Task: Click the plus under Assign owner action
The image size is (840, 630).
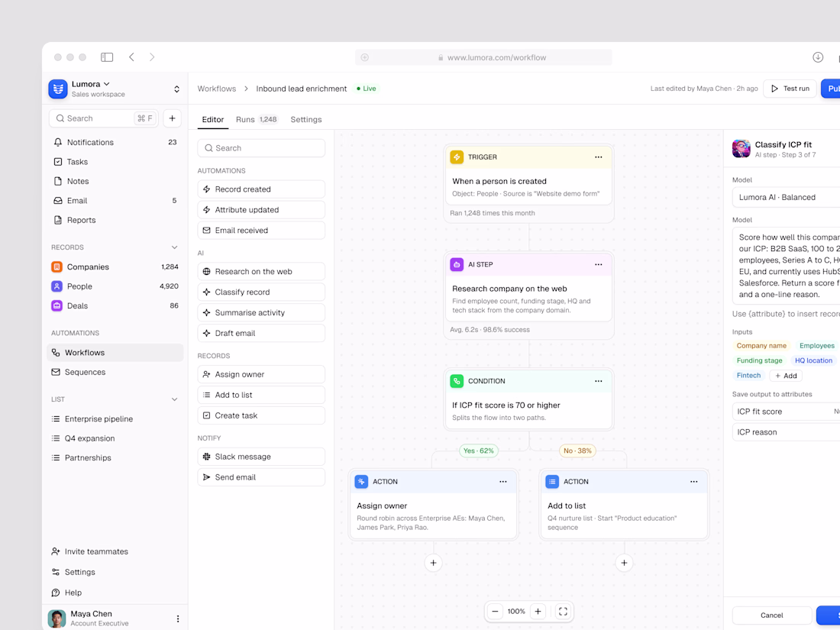Action: tap(434, 563)
